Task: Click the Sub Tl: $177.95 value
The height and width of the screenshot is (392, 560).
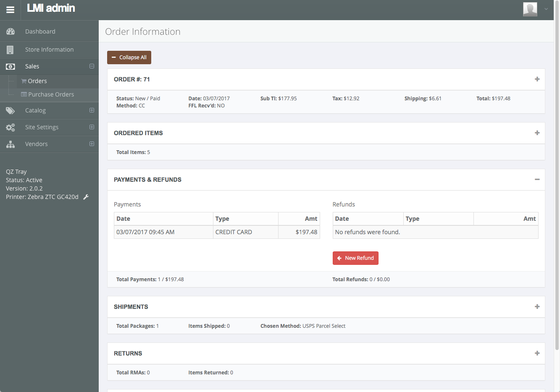Action: click(279, 99)
